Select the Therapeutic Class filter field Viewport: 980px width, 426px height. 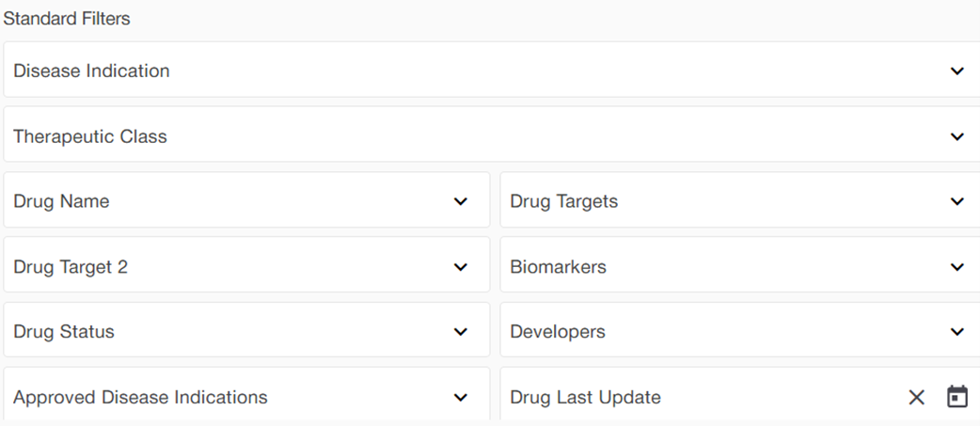[x=90, y=136]
